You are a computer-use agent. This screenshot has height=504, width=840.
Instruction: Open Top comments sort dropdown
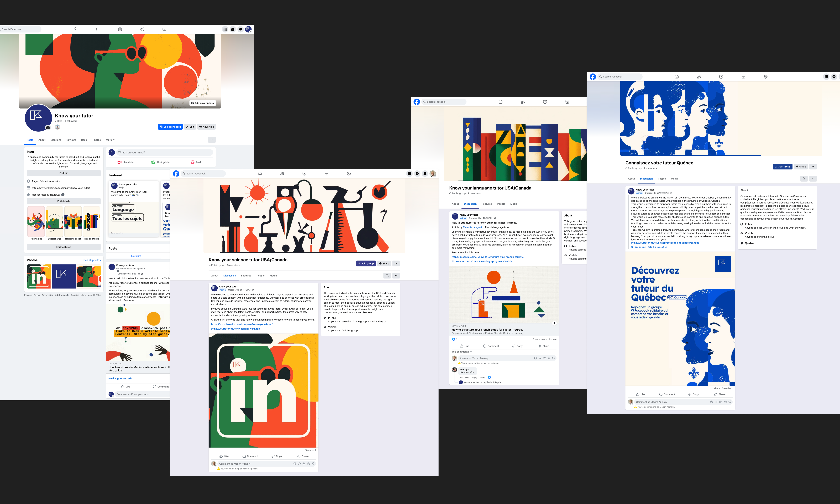coord(462,352)
